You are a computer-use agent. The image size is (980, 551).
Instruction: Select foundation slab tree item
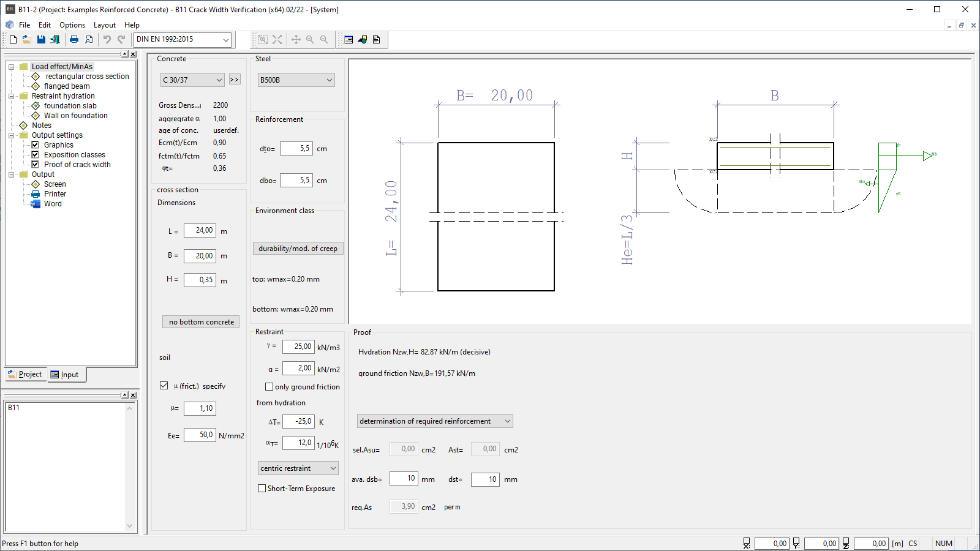point(70,106)
